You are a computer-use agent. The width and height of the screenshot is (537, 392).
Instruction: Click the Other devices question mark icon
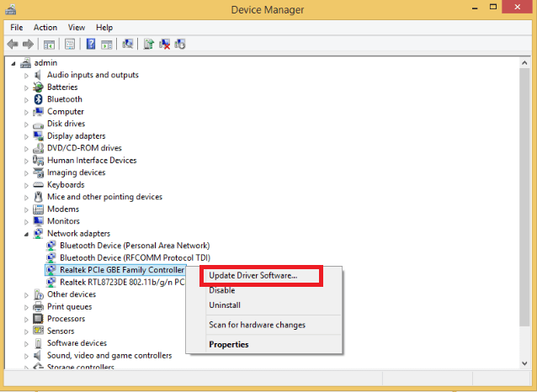coord(39,294)
